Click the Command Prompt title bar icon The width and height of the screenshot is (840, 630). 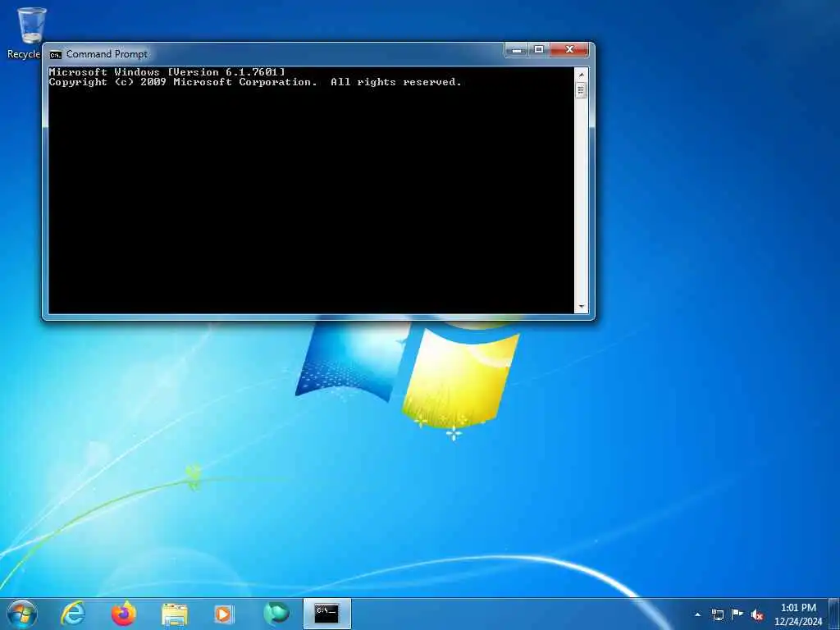pyautogui.click(x=55, y=54)
